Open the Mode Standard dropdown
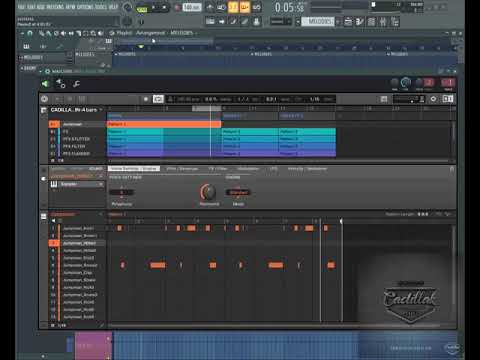Image resolution: width=480 pixels, height=360 pixels. (x=238, y=192)
